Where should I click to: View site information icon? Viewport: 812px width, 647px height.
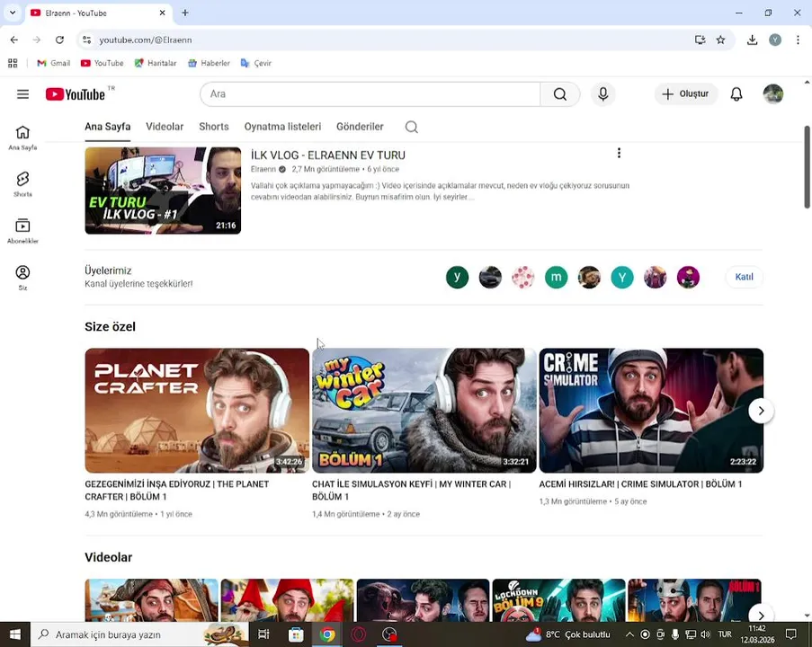(x=87, y=40)
